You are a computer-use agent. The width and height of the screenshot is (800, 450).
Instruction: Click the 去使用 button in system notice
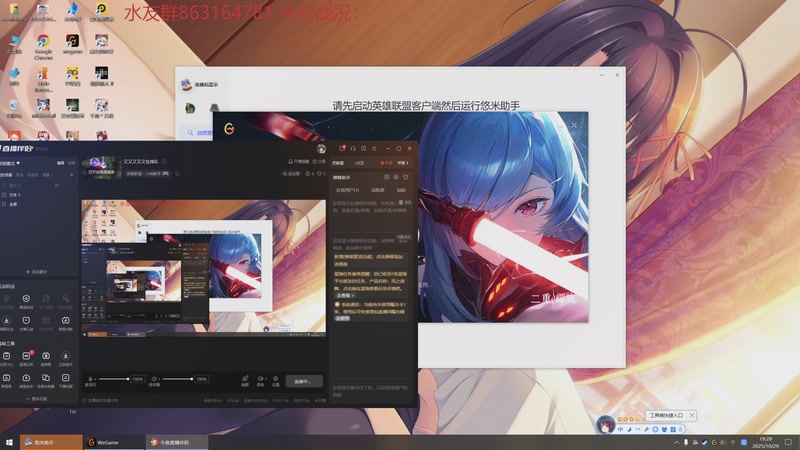click(x=342, y=318)
